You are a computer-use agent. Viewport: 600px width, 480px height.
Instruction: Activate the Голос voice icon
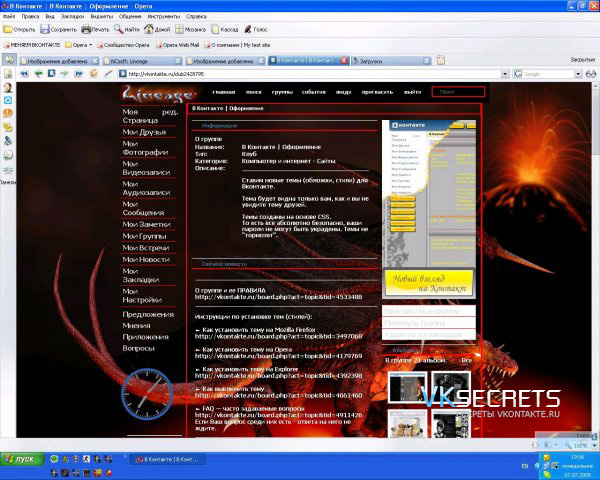coord(248,29)
